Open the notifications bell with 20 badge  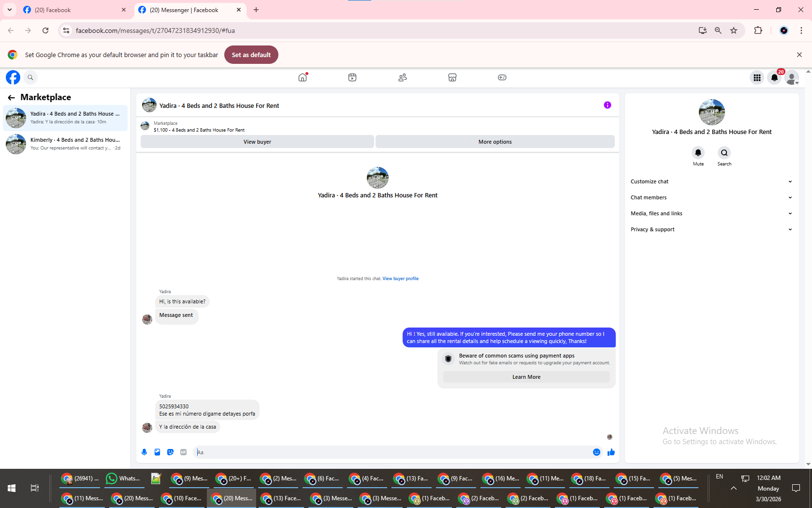click(774, 77)
